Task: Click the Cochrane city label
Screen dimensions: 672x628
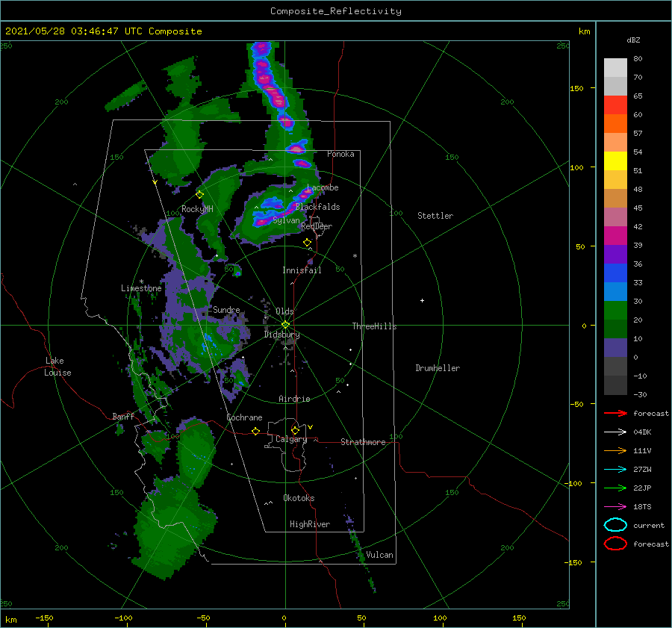Action: pyautogui.click(x=244, y=417)
